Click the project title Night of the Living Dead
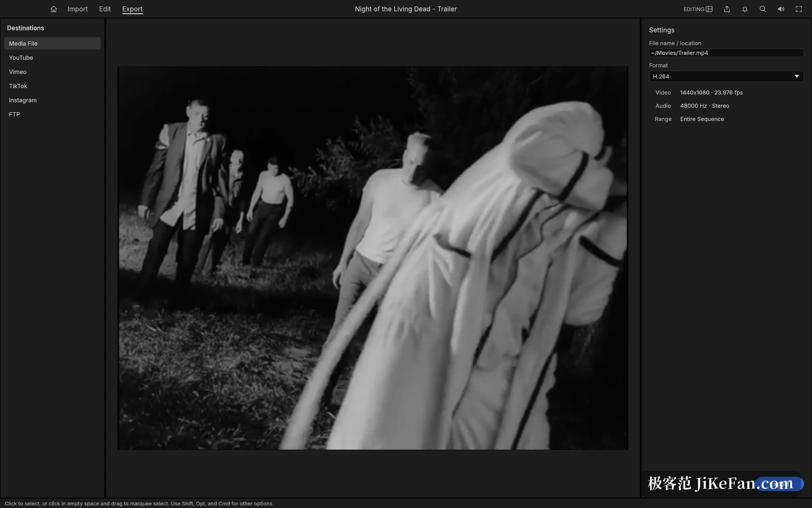The height and width of the screenshot is (508, 812). [x=406, y=9]
